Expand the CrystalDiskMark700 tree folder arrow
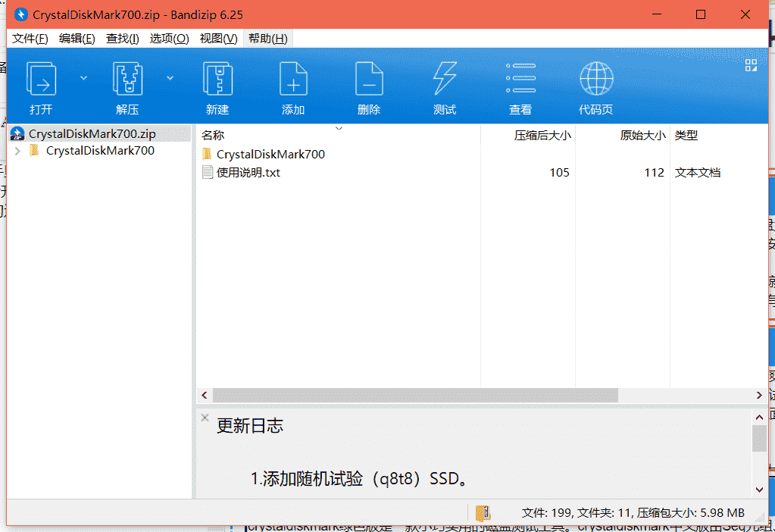775x532 pixels. [x=17, y=151]
